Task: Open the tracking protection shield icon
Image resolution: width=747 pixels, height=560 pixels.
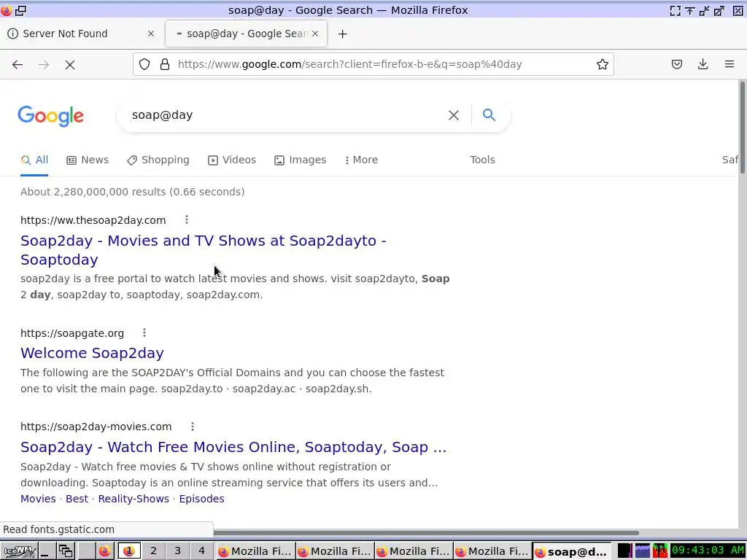Action: [144, 64]
